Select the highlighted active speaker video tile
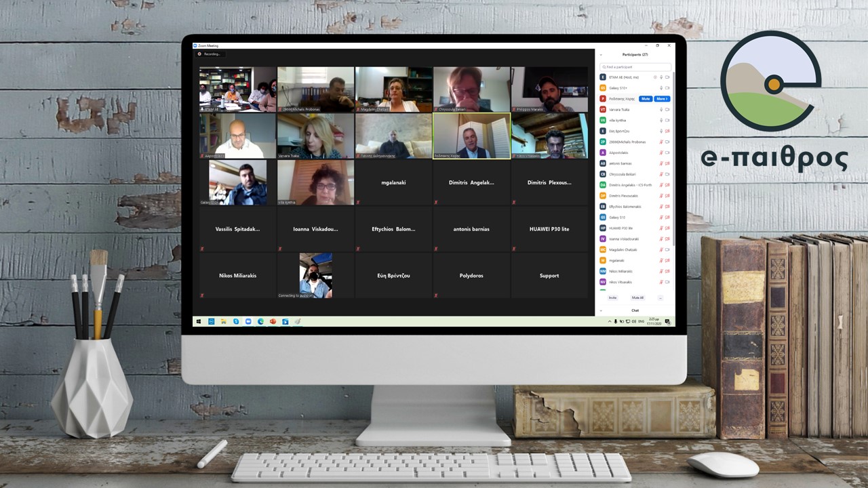The image size is (868, 488). pyautogui.click(x=471, y=136)
